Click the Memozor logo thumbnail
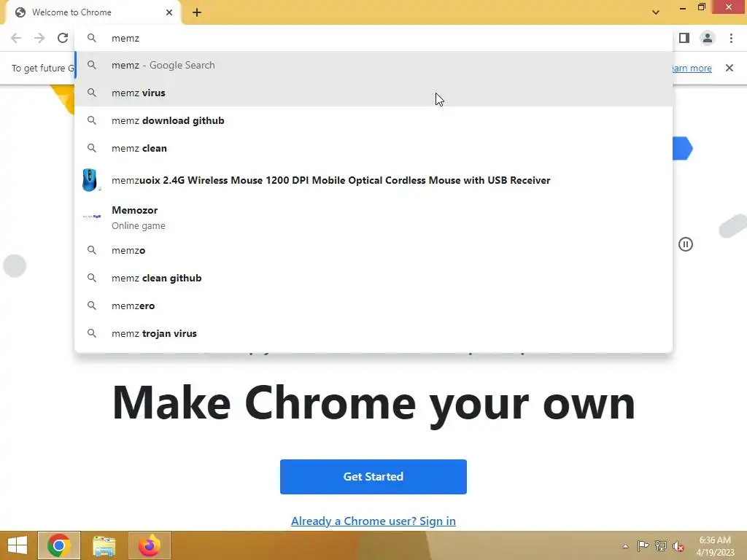 click(x=92, y=216)
